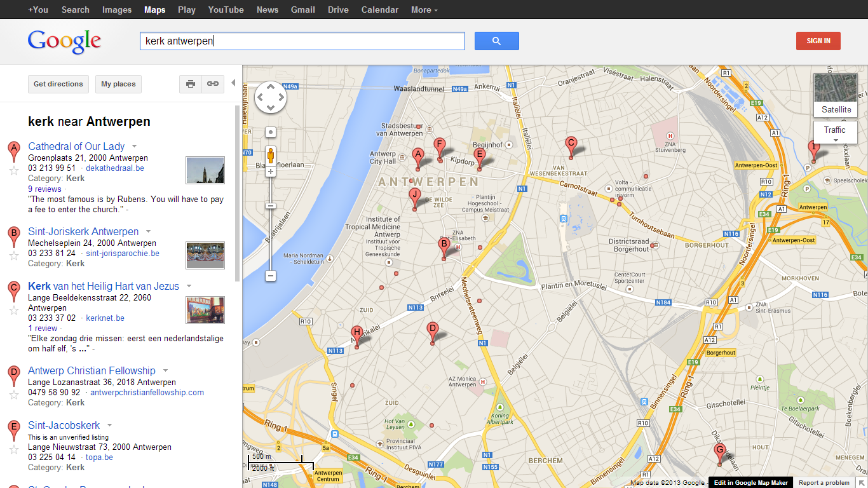Go to Images in the top bar
Viewport: 868px width, 488px height.
coord(117,10)
